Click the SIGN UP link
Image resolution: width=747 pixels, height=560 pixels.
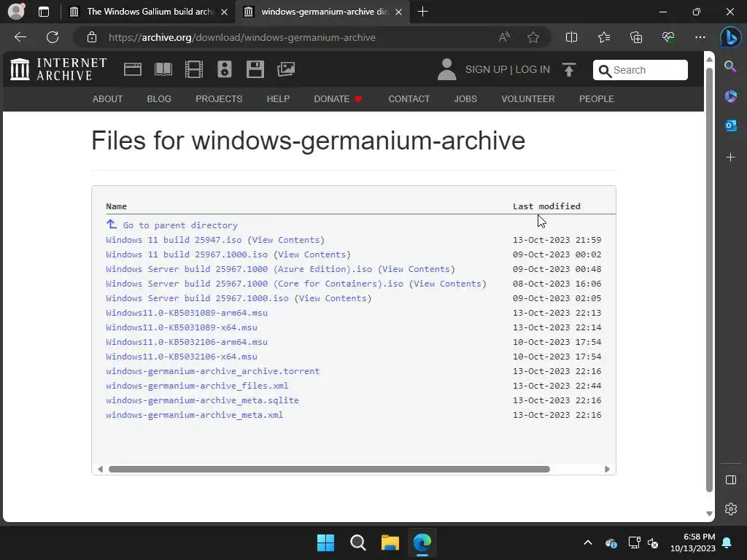click(x=486, y=69)
